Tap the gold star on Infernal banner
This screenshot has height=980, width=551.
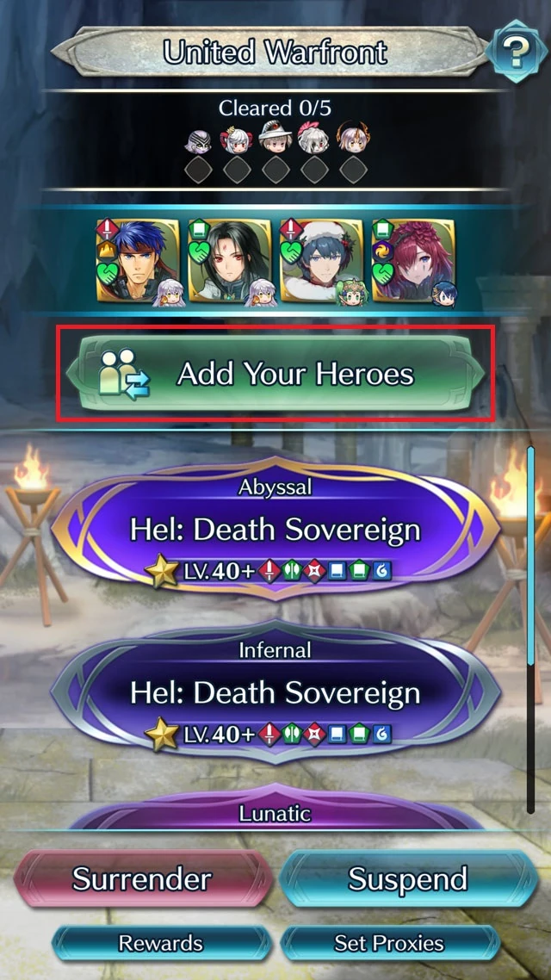[162, 735]
